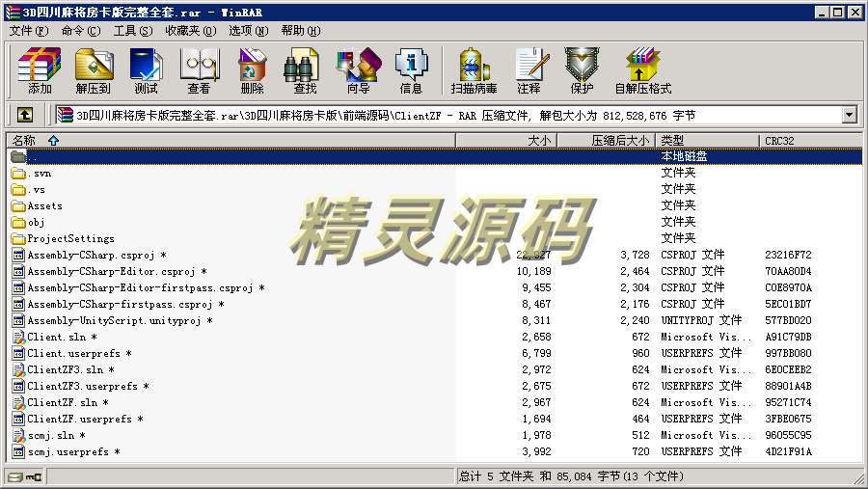This screenshot has width=868, height=489.
Task: Click the Protect (保护) shield icon
Action: click(x=582, y=70)
